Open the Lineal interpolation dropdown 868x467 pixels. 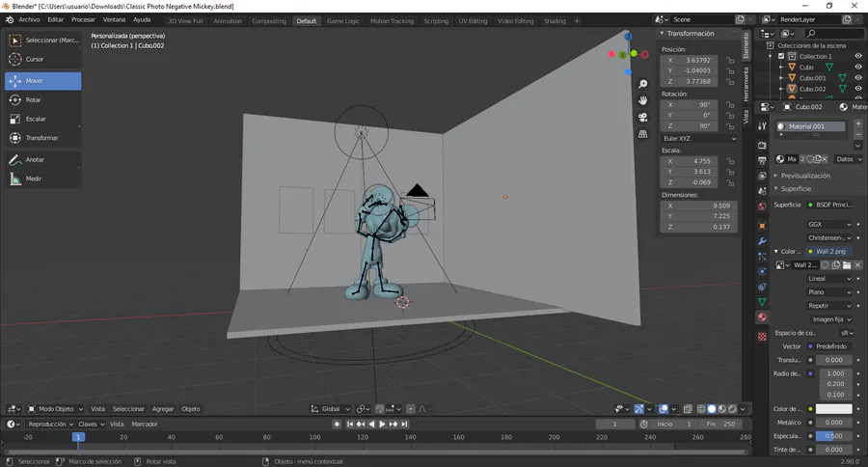tap(829, 279)
